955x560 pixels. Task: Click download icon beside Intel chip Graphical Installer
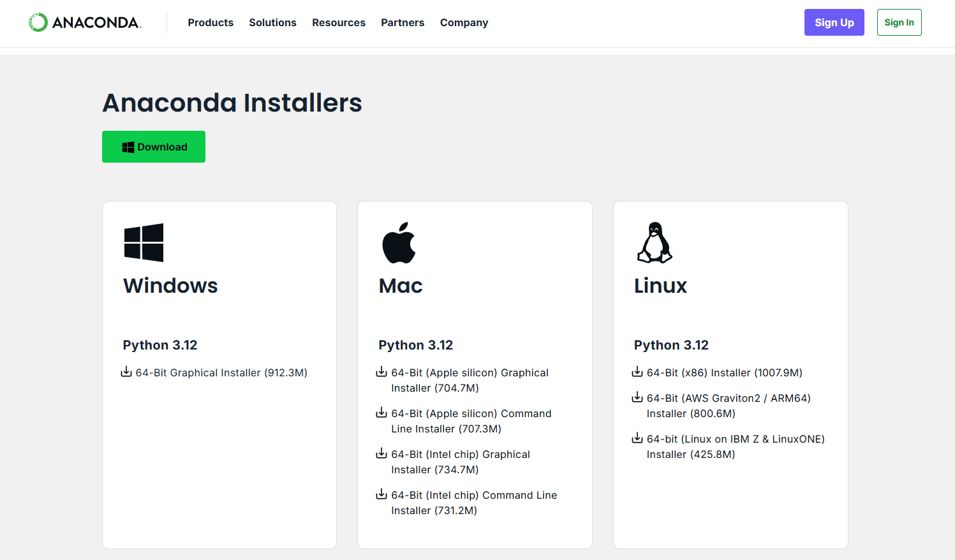(381, 453)
